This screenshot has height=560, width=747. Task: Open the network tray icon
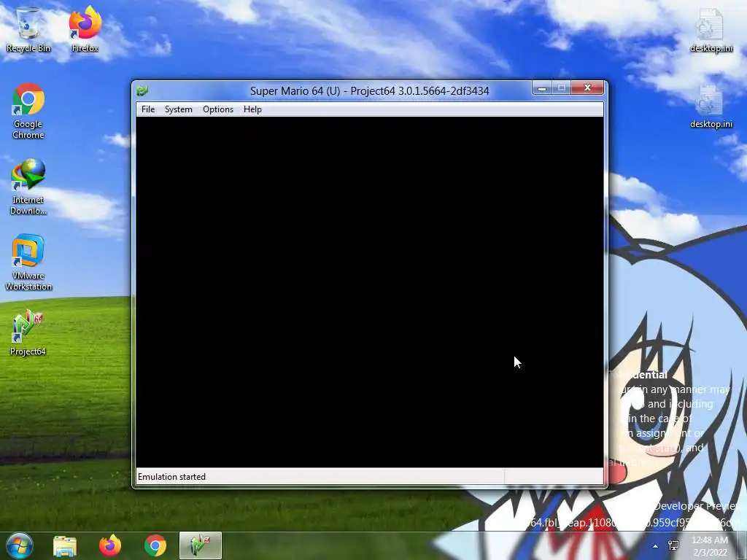click(x=673, y=545)
